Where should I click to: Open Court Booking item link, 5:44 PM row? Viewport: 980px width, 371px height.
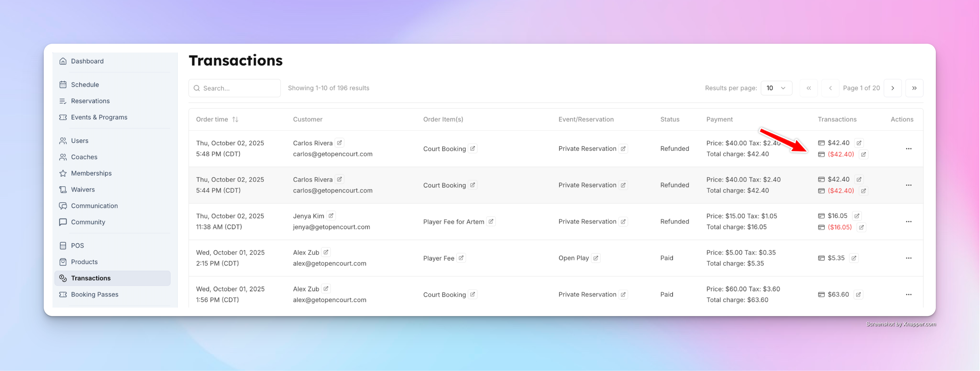[x=472, y=185]
